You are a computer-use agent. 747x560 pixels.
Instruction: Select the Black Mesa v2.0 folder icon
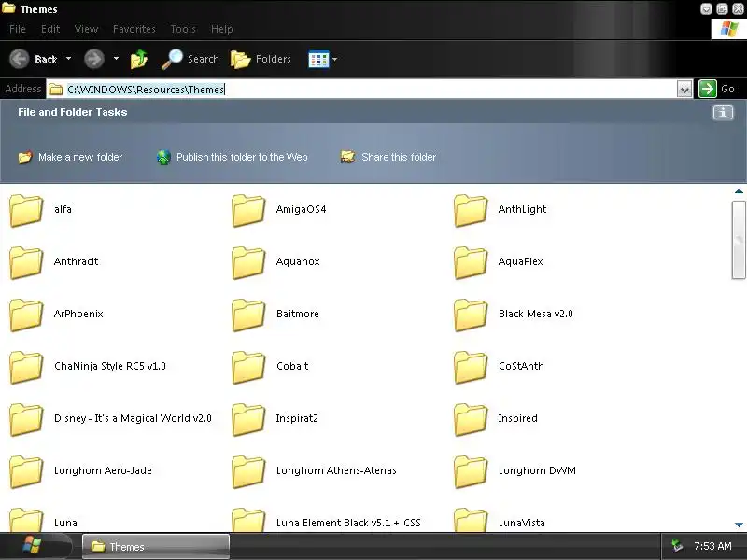471,315
